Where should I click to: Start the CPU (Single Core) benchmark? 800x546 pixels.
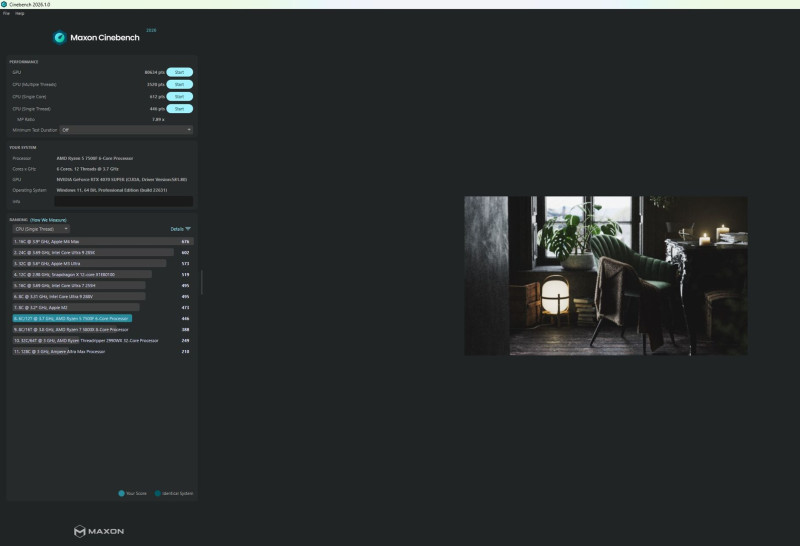point(180,96)
